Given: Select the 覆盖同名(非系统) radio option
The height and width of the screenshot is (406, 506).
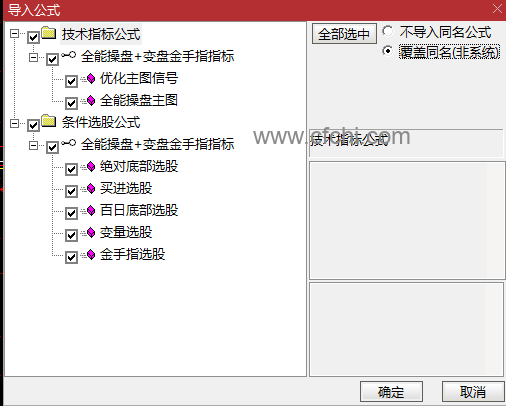Looking at the screenshot, I should click(387, 51).
